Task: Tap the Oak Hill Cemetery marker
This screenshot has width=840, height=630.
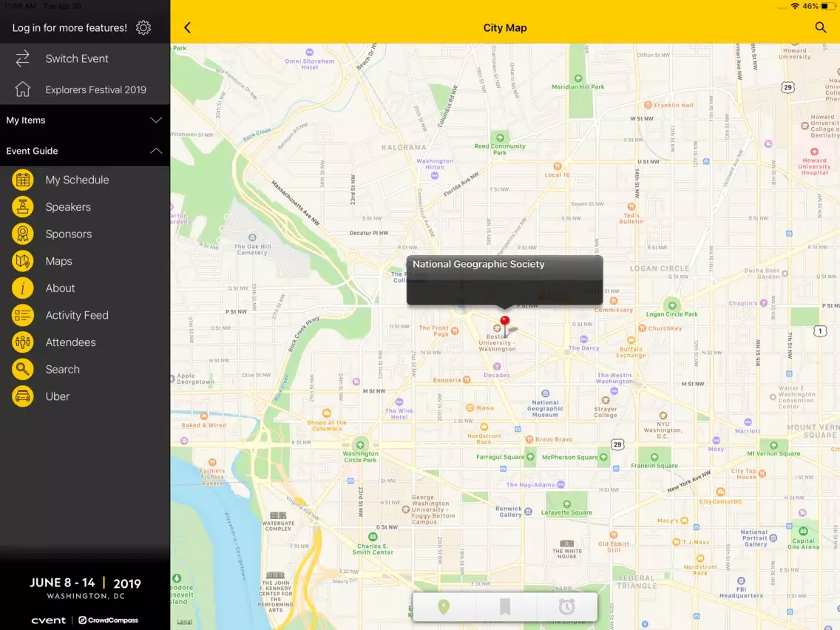Action: click(252, 237)
